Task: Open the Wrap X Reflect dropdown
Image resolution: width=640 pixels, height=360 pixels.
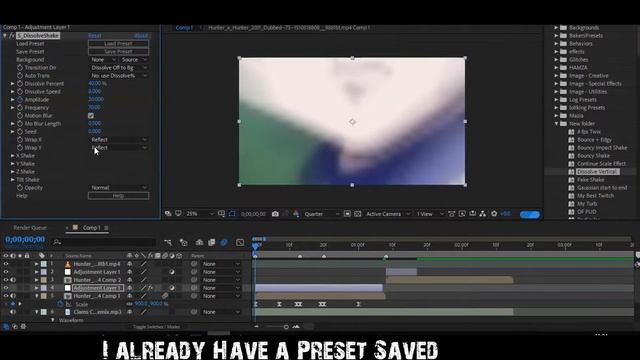Action: click(x=118, y=140)
